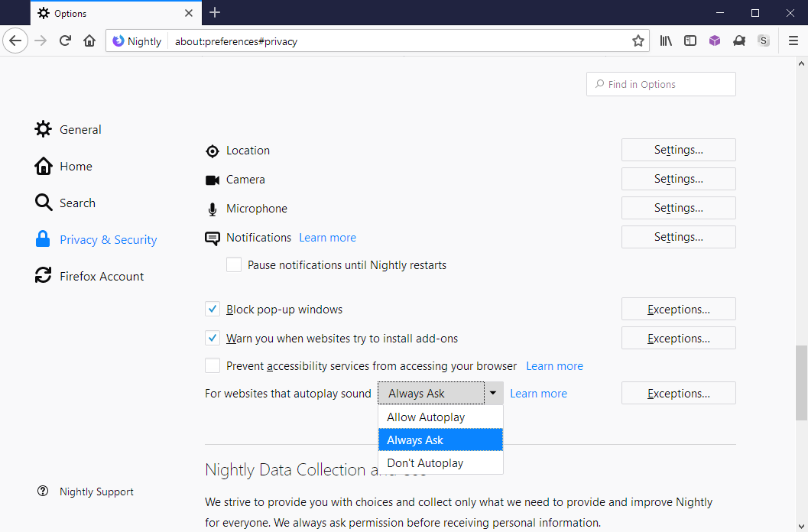Reload the current page
The width and height of the screenshot is (808, 532).
click(65, 41)
